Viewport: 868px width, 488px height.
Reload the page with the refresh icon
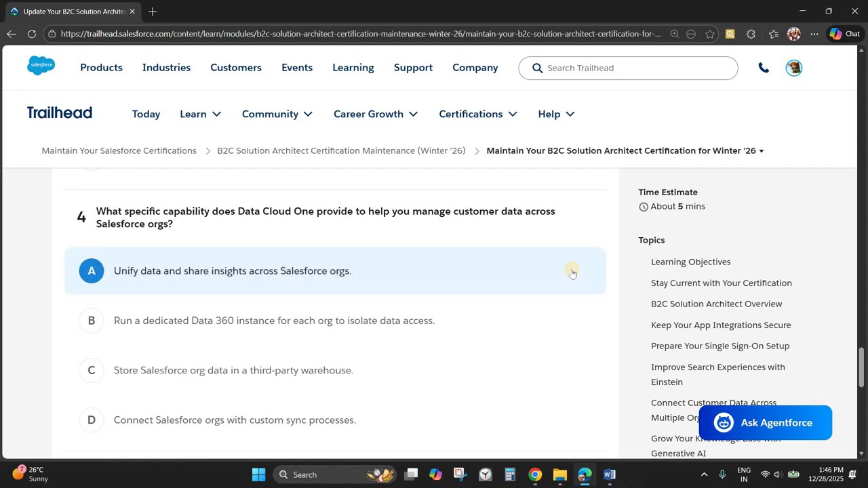pos(32,34)
